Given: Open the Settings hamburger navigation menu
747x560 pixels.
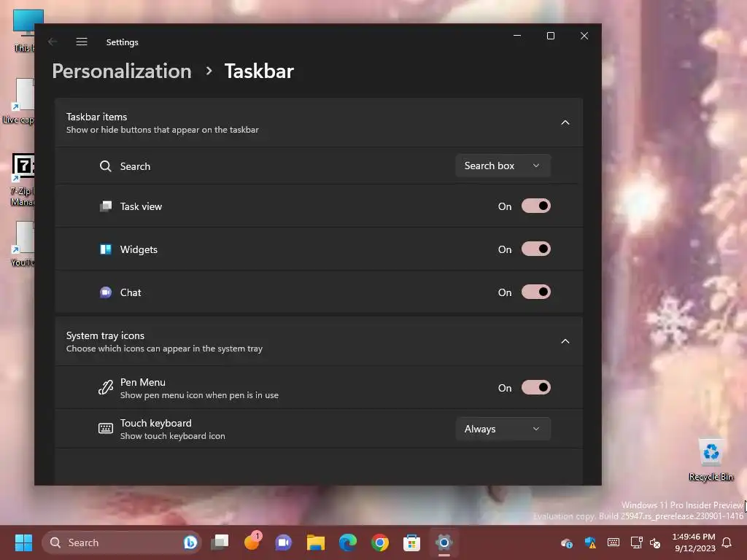Looking at the screenshot, I should tap(82, 42).
